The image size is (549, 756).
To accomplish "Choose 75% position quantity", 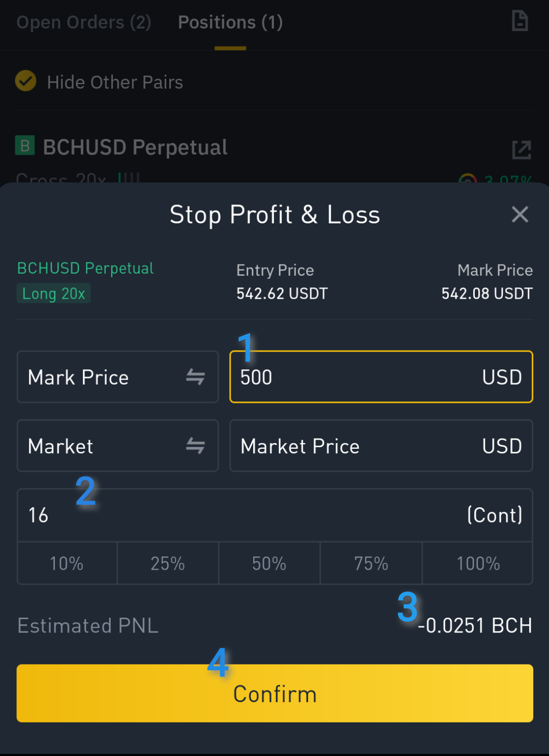I will tap(371, 563).
